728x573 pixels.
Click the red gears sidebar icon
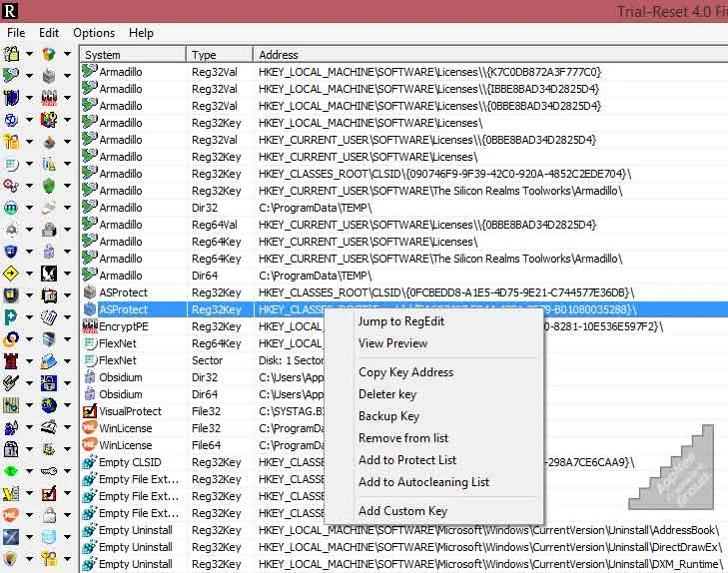tap(11, 185)
